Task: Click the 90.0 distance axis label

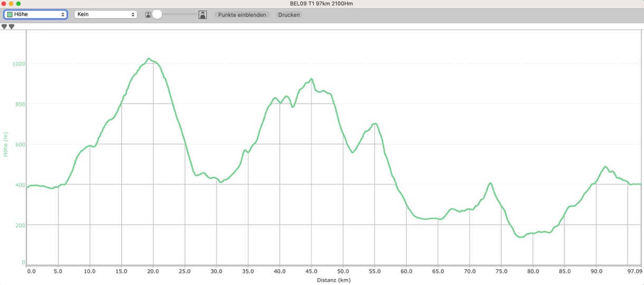Action: [x=596, y=271]
